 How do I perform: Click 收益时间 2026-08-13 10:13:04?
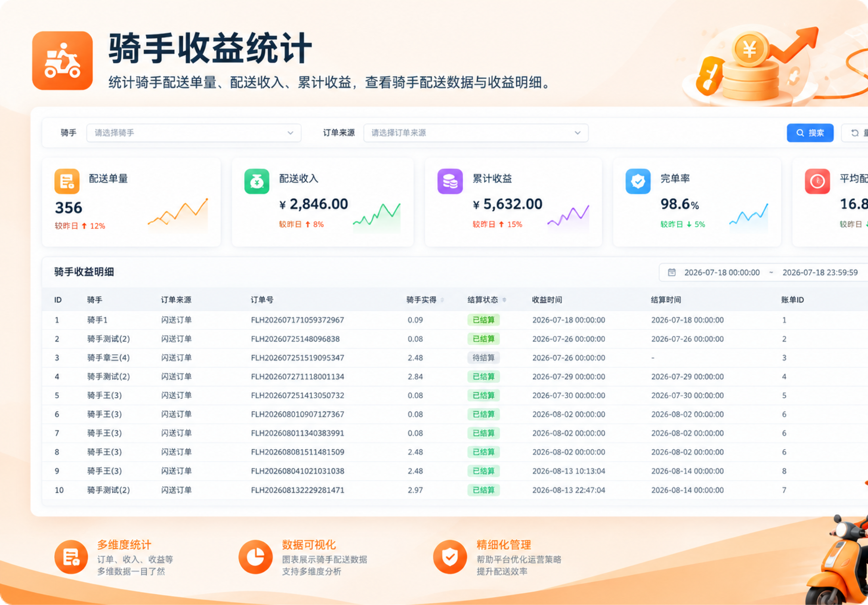569,471
